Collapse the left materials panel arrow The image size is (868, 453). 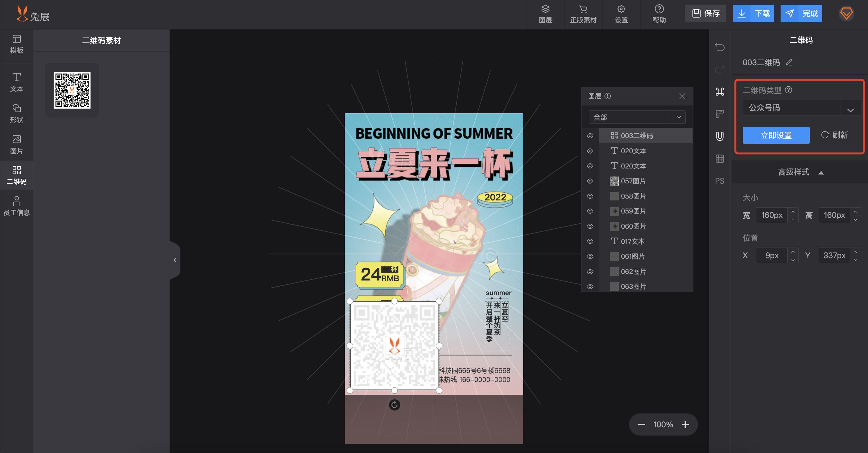175,260
